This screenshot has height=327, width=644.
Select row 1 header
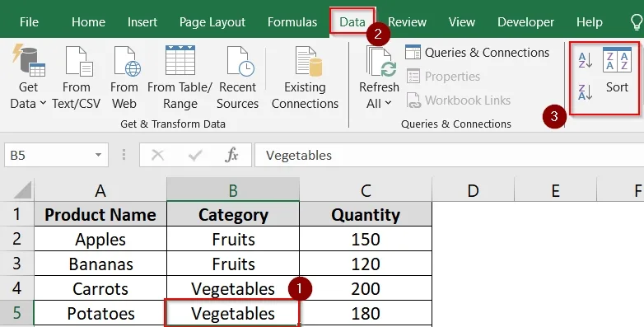tap(16, 214)
